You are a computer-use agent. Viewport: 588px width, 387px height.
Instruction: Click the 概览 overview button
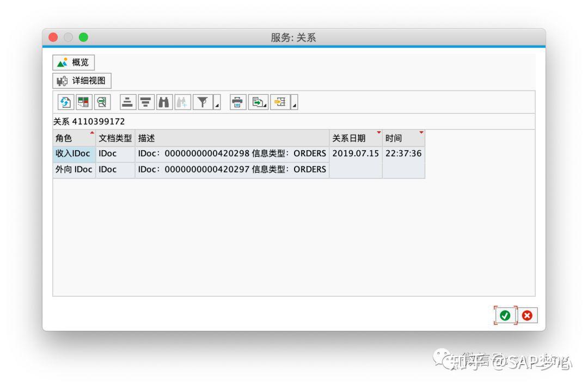coord(73,62)
